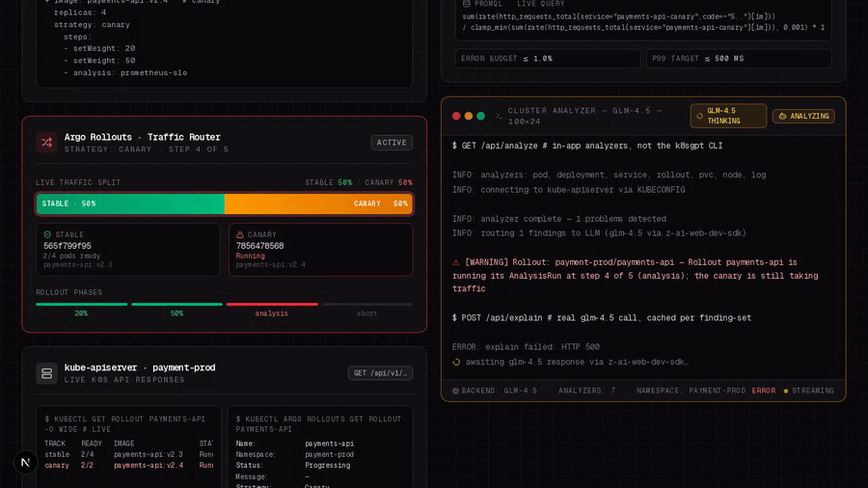Click the stable row in kubectl rollout table
The width and height of the screenshot is (868, 488).
click(128, 454)
